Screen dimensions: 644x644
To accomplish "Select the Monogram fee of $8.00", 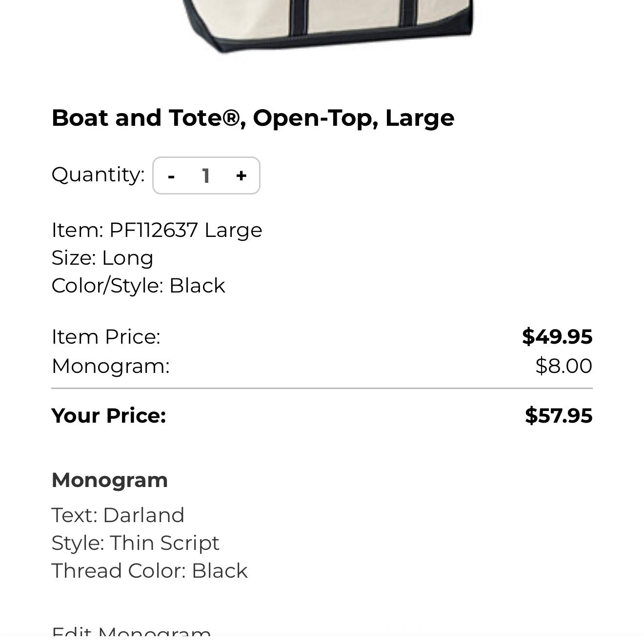I will click(563, 366).
